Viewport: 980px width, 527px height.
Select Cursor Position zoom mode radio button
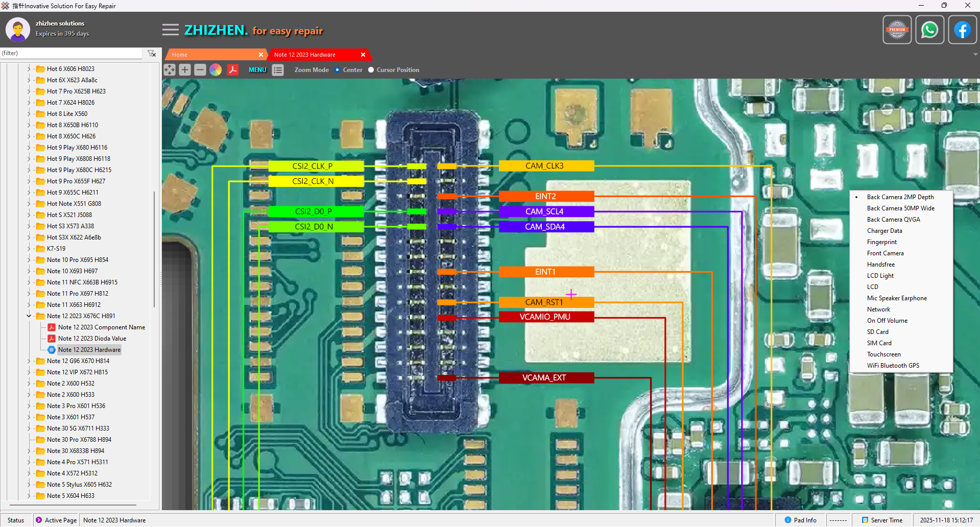pyautogui.click(x=371, y=70)
